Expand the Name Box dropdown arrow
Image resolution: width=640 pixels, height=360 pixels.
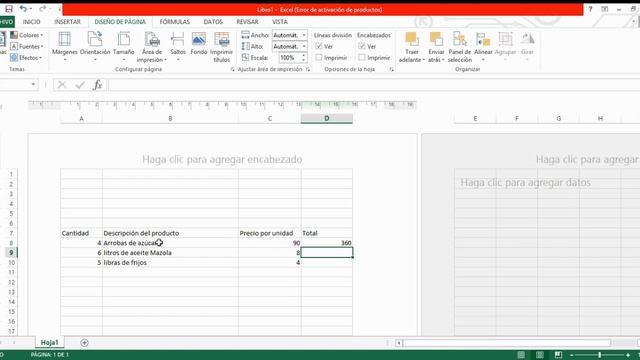click(33, 84)
